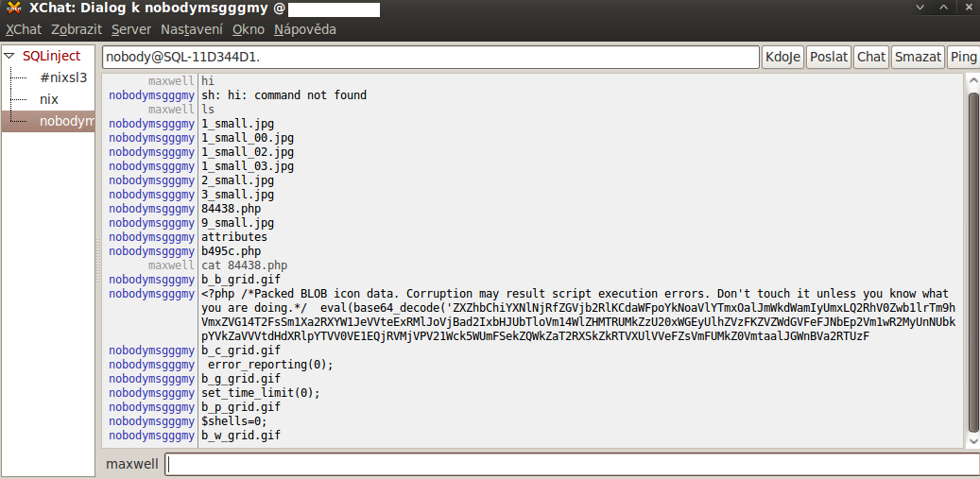Viewport: 980px width, 479px height.
Task: Click maxwell's 'cat 84438.php' message
Action: tap(245, 265)
